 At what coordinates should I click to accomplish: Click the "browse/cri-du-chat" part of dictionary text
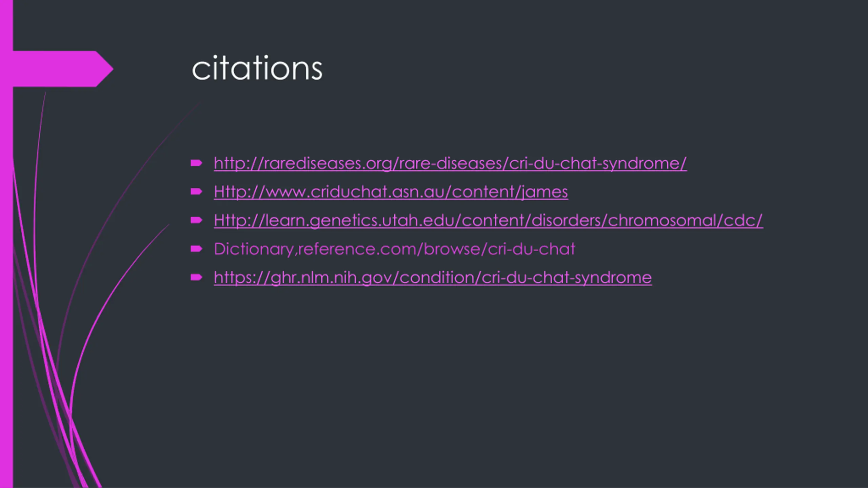click(499, 249)
